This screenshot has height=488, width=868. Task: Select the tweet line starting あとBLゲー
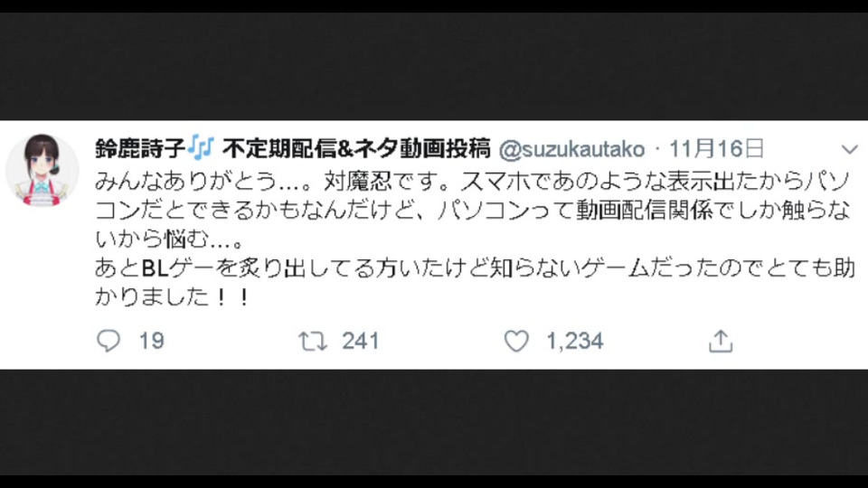point(475,268)
